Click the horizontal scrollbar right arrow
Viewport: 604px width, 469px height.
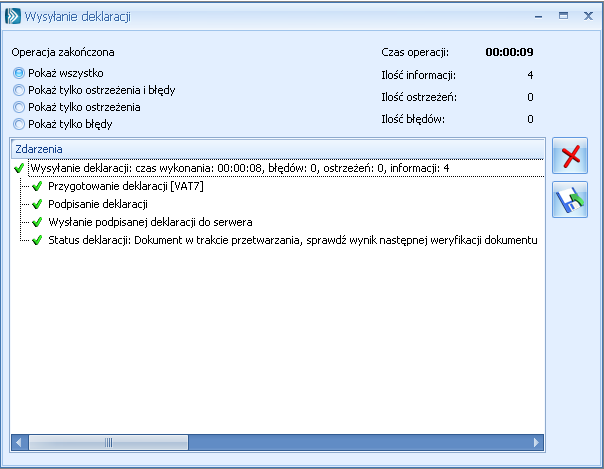point(536,442)
